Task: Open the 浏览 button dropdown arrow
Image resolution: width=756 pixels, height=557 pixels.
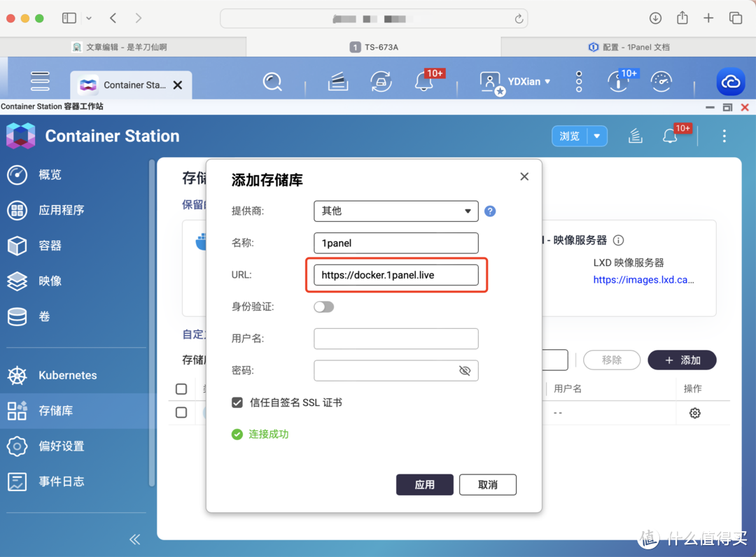Action: (597, 136)
